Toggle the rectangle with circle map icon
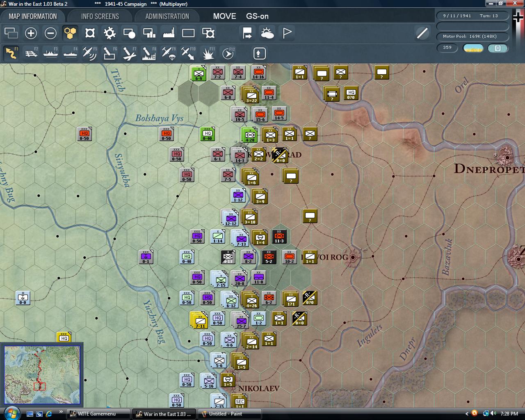 click(129, 33)
